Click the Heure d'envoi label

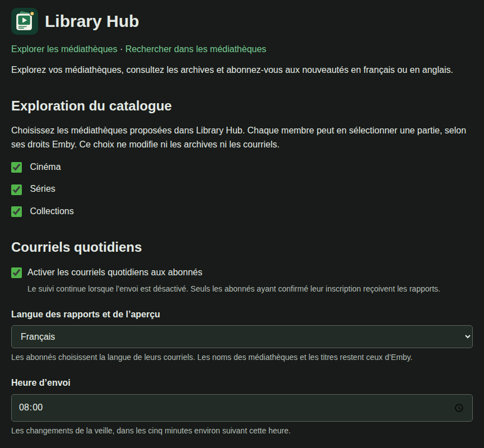point(41,383)
